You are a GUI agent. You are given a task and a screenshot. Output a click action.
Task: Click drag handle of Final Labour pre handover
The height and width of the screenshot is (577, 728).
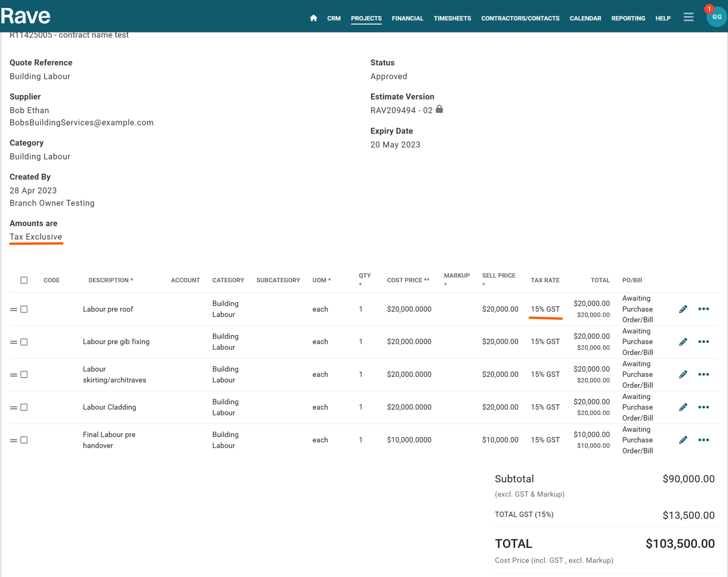click(13, 440)
